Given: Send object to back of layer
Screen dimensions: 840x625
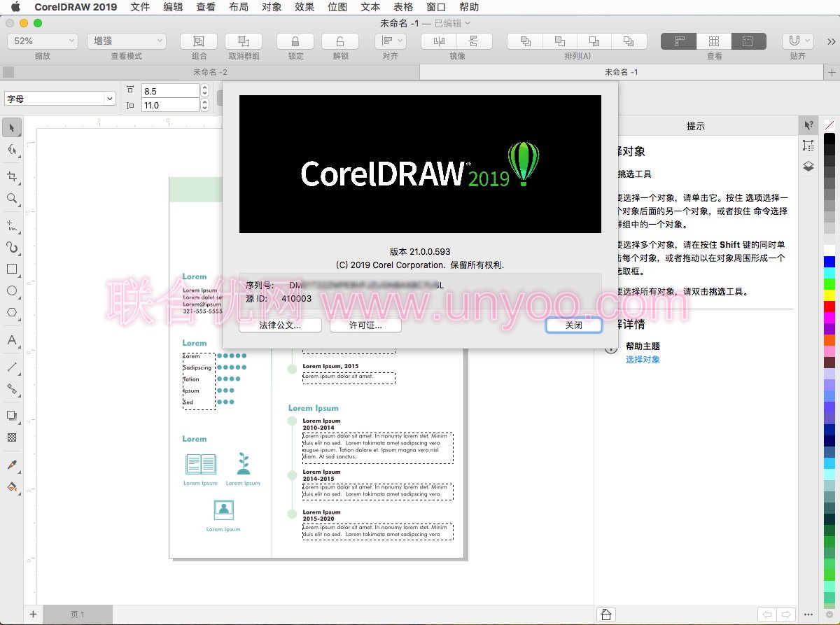Looking at the screenshot, I should click(628, 41).
